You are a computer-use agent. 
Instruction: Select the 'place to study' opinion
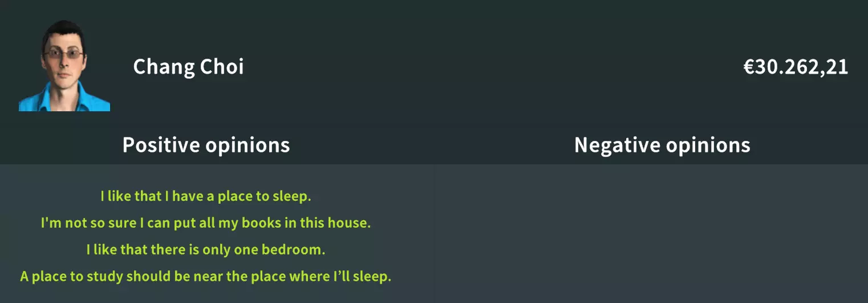coord(206,277)
